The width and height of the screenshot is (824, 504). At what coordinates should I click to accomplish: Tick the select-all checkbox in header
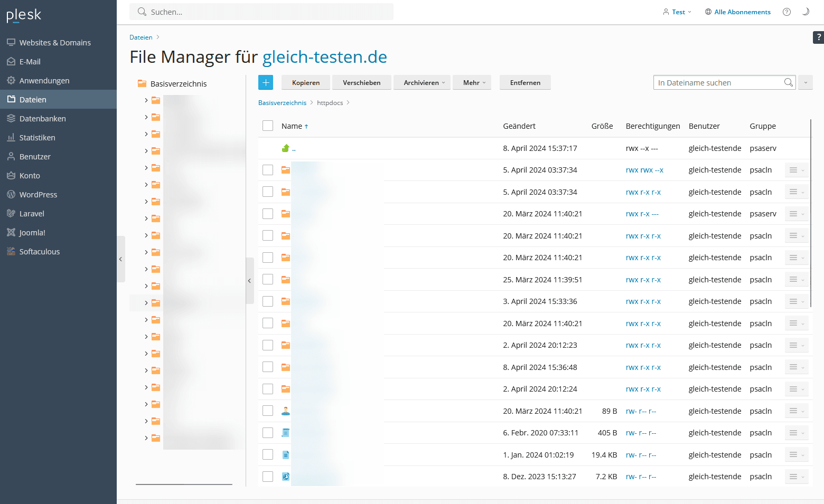click(x=268, y=126)
